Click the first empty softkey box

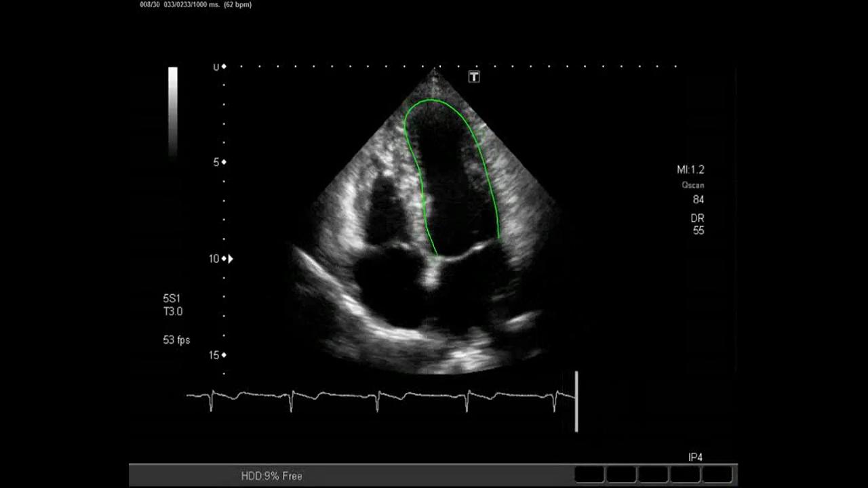(589, 474)
